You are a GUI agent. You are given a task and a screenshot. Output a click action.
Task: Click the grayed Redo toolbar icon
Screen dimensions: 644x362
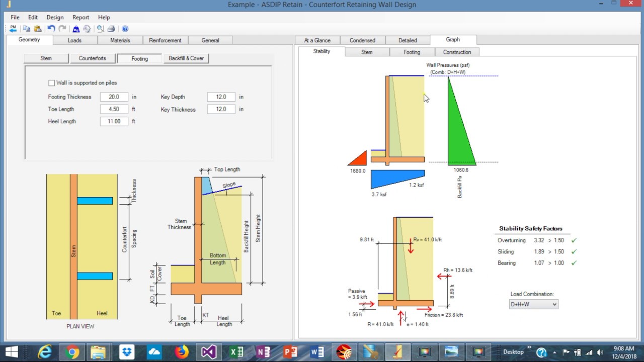[x=62, y=29]
